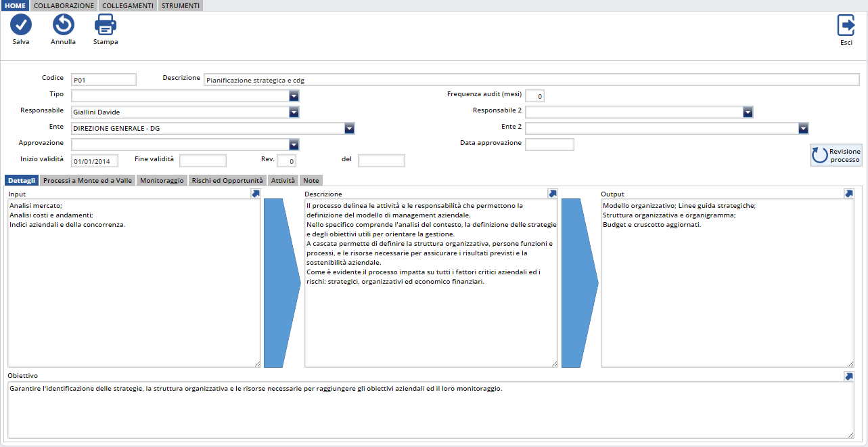Screen dimensions: 868x447
Task: Expand the Output field popup icon
Action: [x=848, y=194]
